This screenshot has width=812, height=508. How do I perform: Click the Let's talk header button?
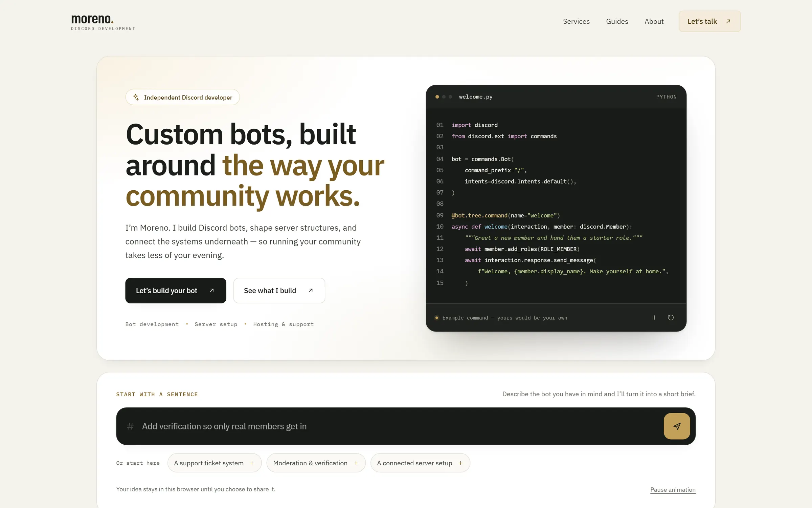click(709, 21)
